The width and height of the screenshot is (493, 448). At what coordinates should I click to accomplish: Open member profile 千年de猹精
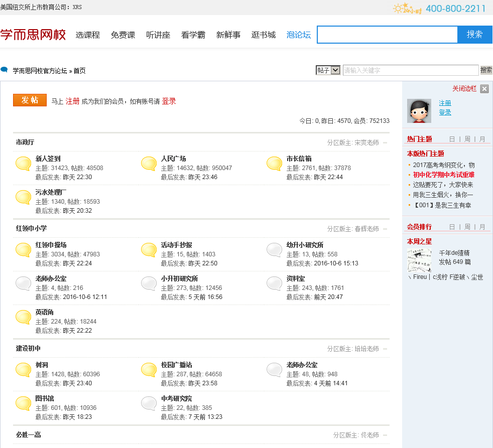(454, 253)
